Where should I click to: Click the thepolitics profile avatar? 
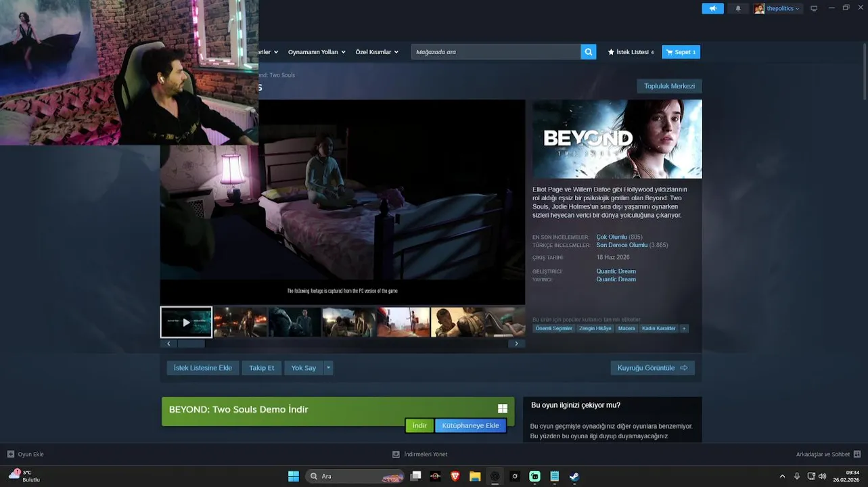[759, 9]
